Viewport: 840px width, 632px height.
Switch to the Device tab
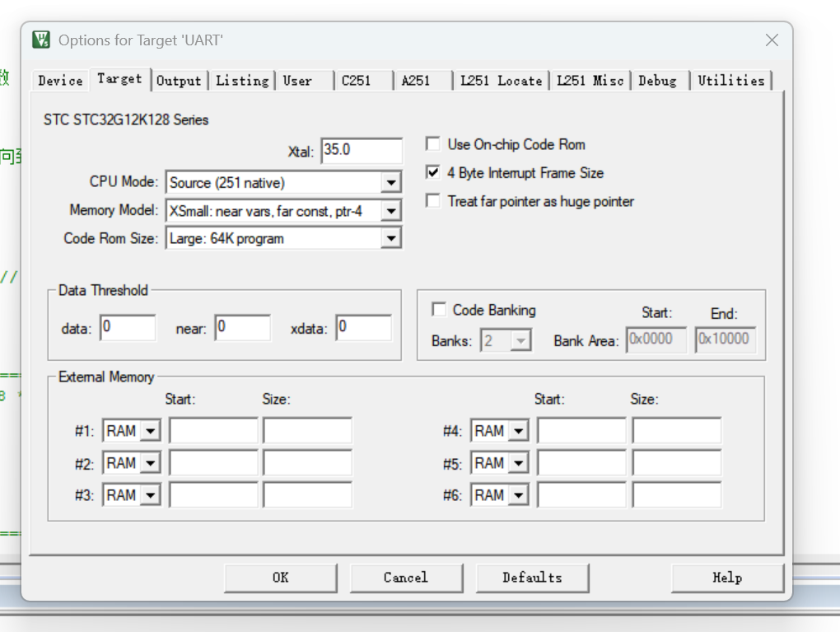point(60,81)
